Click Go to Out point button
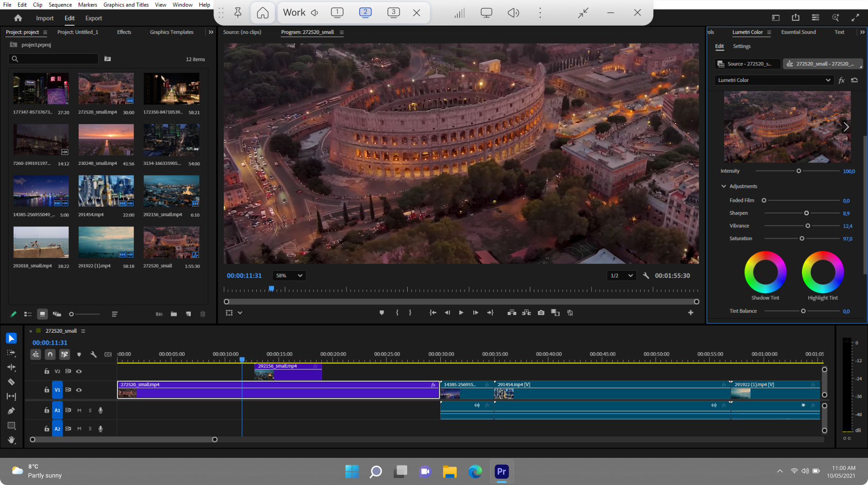Screen dimensions: 868x485 point(490,313)
